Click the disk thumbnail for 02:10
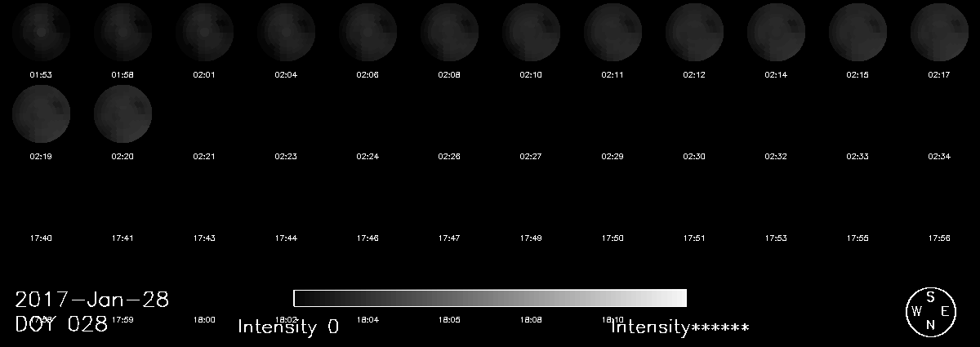Screen dimensions: 980x347 (x=531, y=32)
